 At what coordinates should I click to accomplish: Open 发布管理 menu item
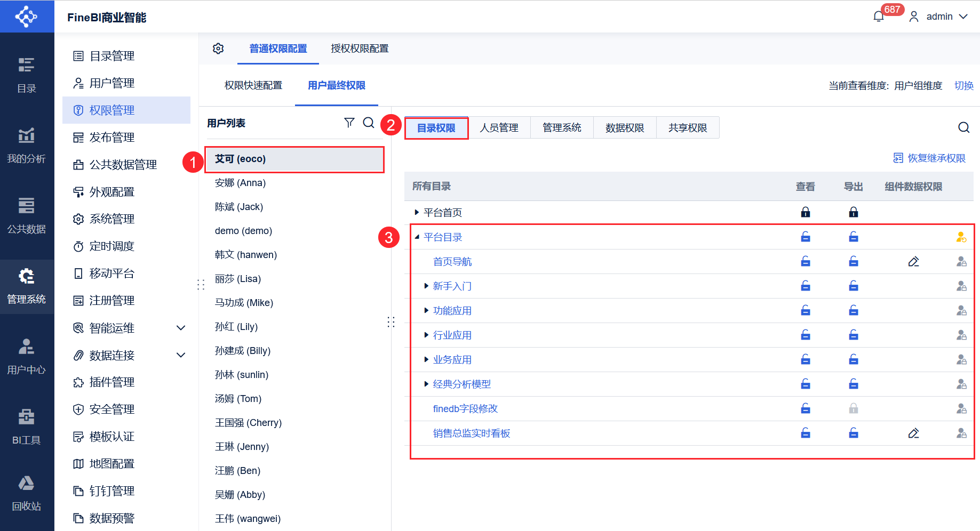(x=126, y=138)
